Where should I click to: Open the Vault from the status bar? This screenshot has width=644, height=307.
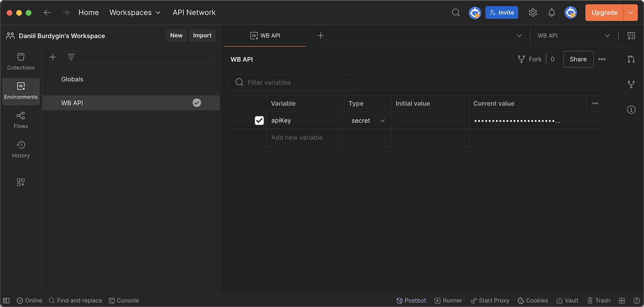pyautogui.click(x=567, y=300)
